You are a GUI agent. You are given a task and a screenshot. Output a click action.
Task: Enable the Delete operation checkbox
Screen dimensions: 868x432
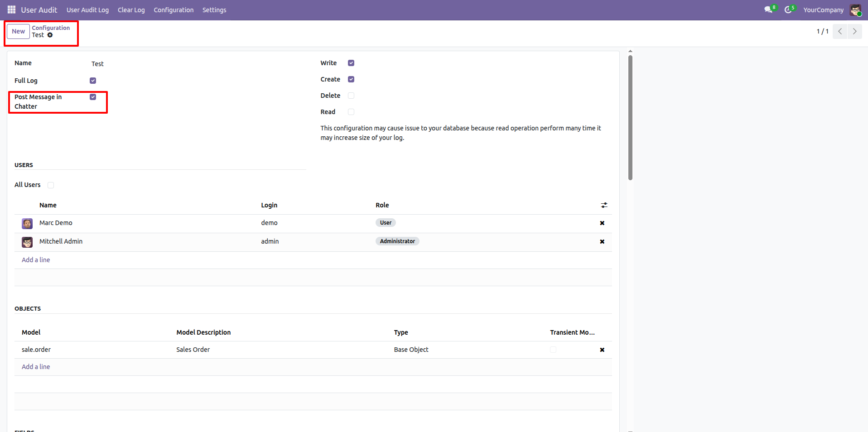click(x=351, y=96)
